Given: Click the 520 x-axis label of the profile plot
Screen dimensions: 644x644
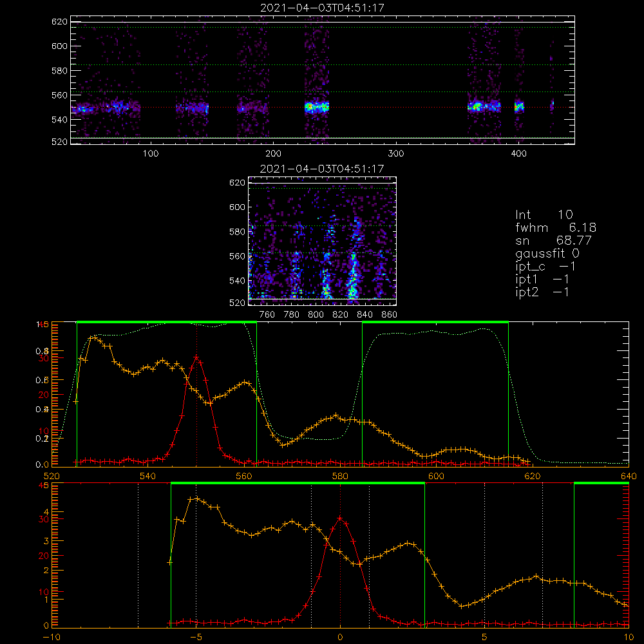Looking at the screenshot, I should [x=52, y=476].
